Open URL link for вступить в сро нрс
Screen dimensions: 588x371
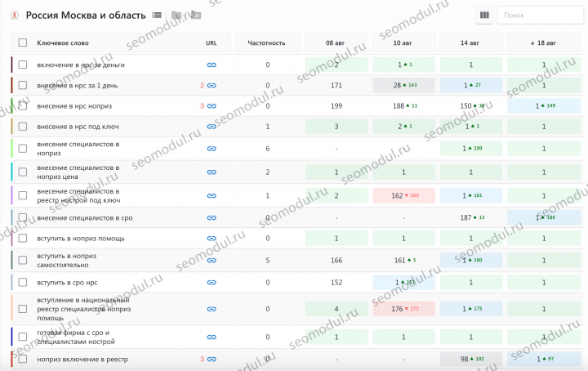coord(212,283)
